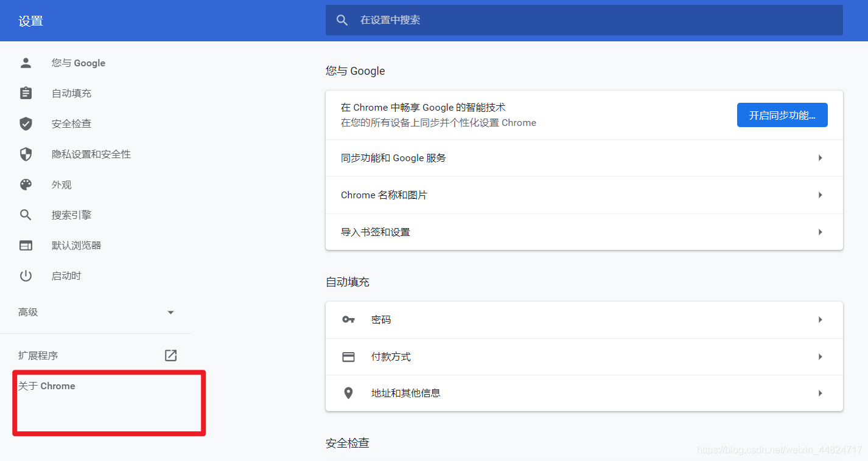Click the 开启同步功能... button
Viewport: 868px width, 461px height.
pos(782,115)
